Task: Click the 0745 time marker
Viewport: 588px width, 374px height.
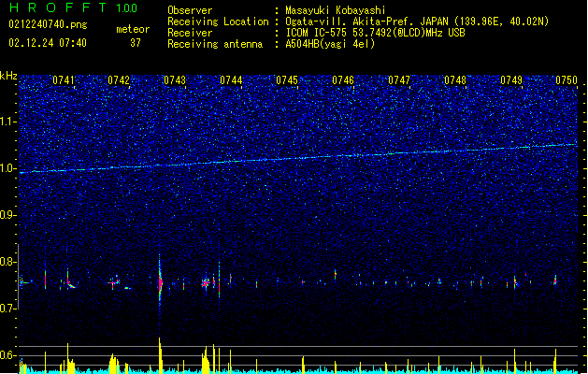Action: [x=287, y=79]
